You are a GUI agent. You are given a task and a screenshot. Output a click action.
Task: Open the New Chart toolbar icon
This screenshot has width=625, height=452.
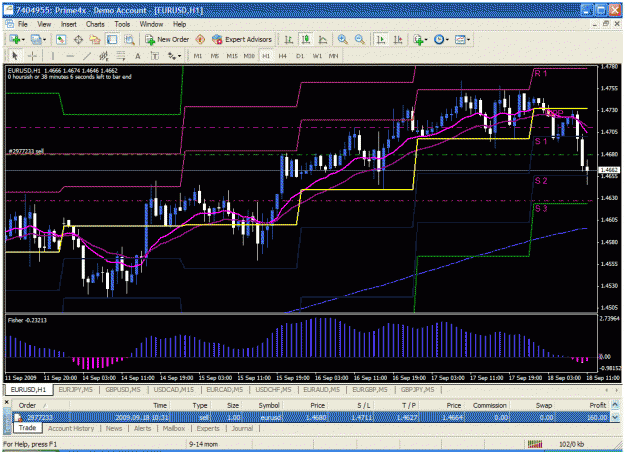[15, 39]
